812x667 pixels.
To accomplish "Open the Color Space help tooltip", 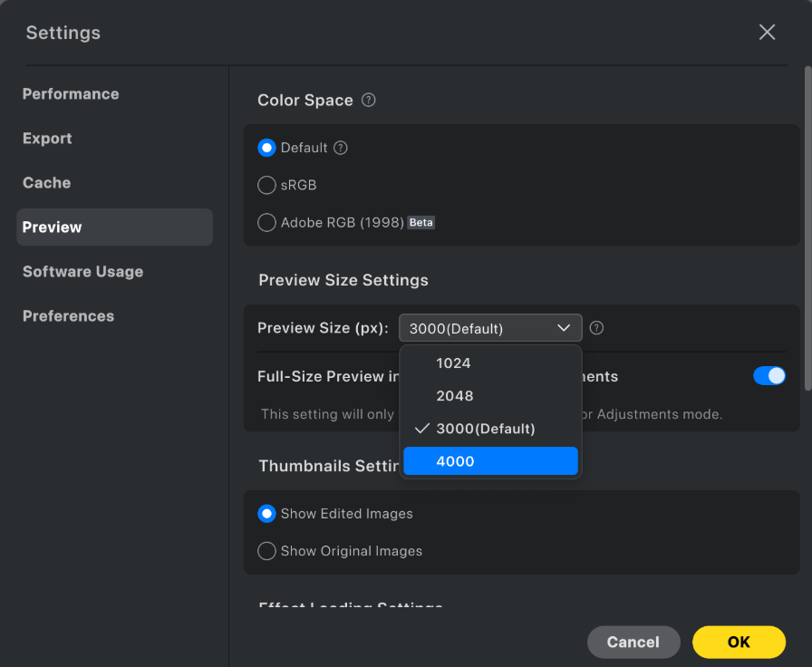I will (x=368, y=100).
